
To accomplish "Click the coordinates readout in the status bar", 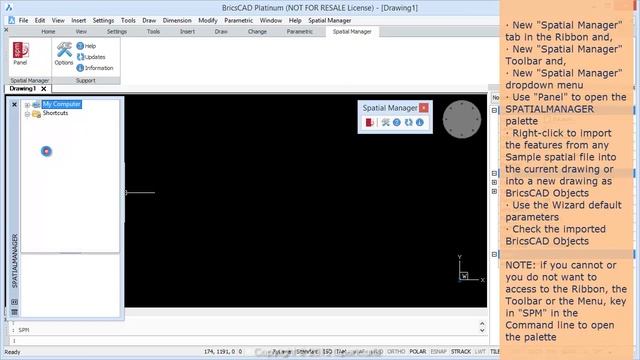I will pos(223,351).
